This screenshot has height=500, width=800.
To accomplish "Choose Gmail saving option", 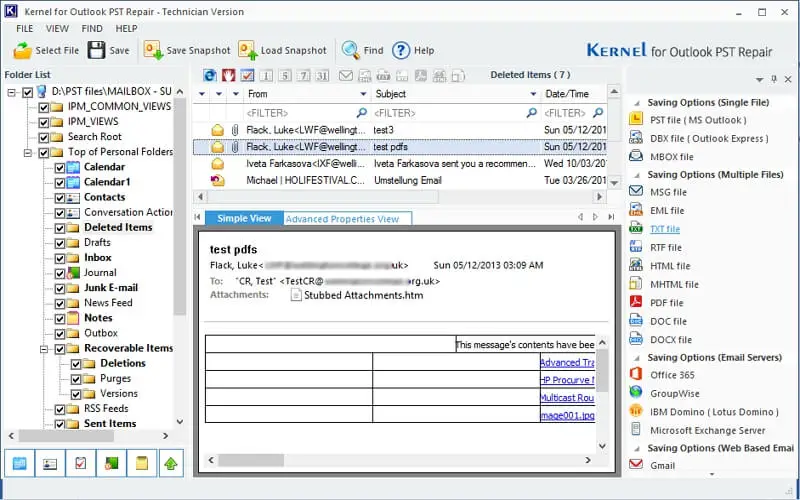I will 662,465.
